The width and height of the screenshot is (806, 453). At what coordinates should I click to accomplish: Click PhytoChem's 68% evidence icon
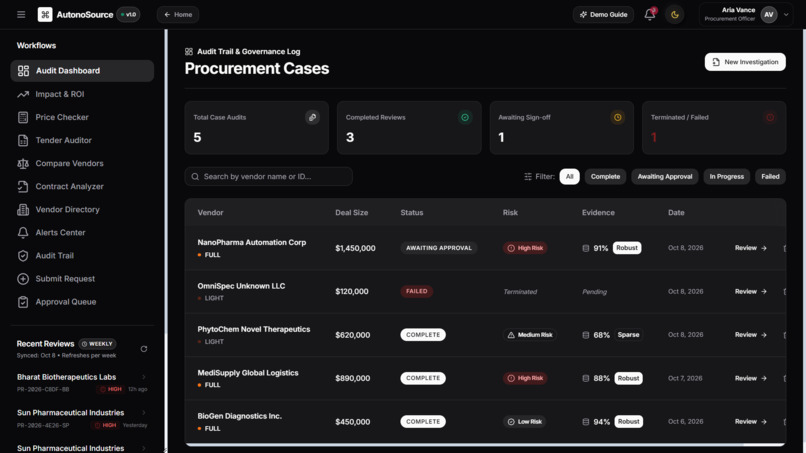coord(585,335)
